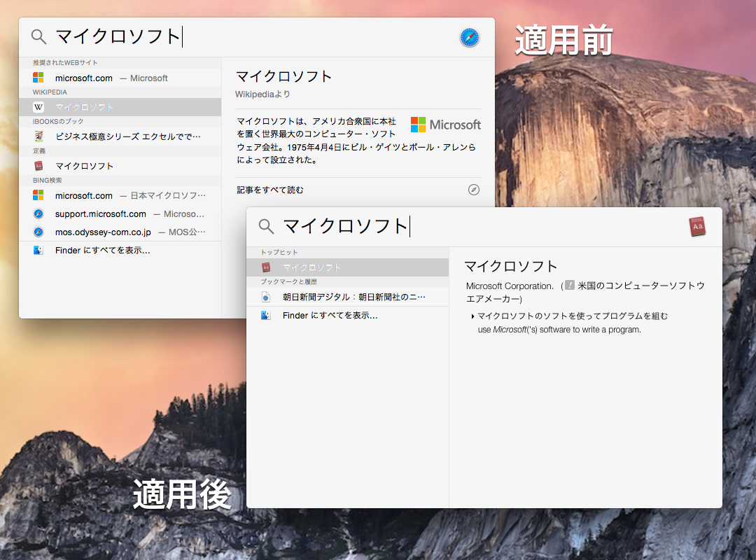Click the exclamation badge icon in the definition
The image size is (756, 560).
[570, 285]
